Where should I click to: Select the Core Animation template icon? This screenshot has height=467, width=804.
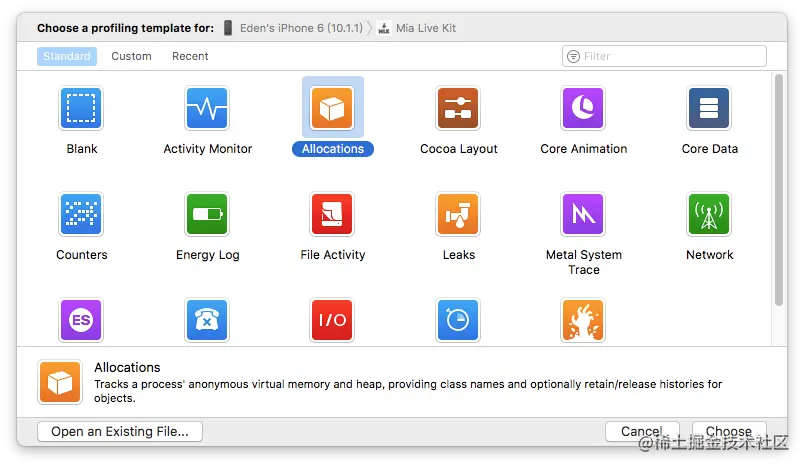coord(584,108)
